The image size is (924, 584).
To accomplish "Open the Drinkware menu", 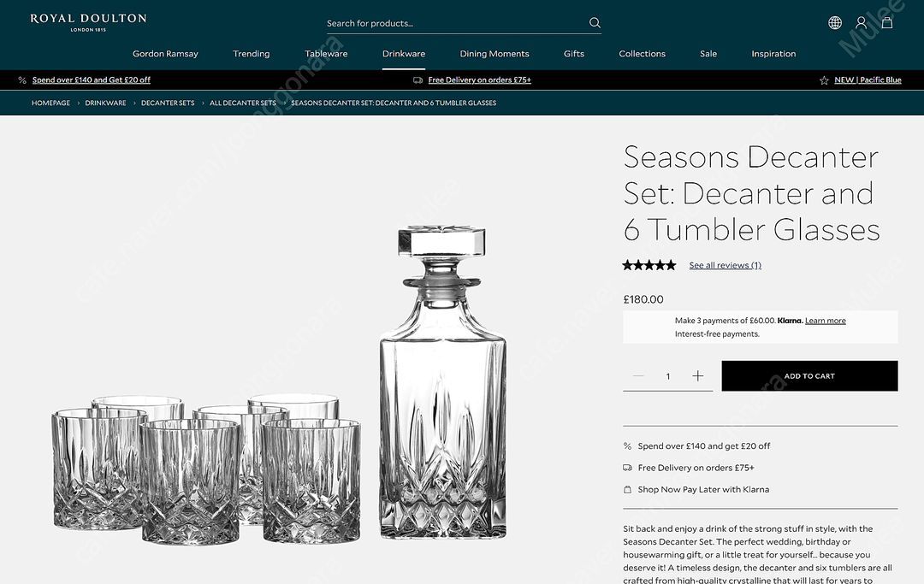I will tap(404, 54).
